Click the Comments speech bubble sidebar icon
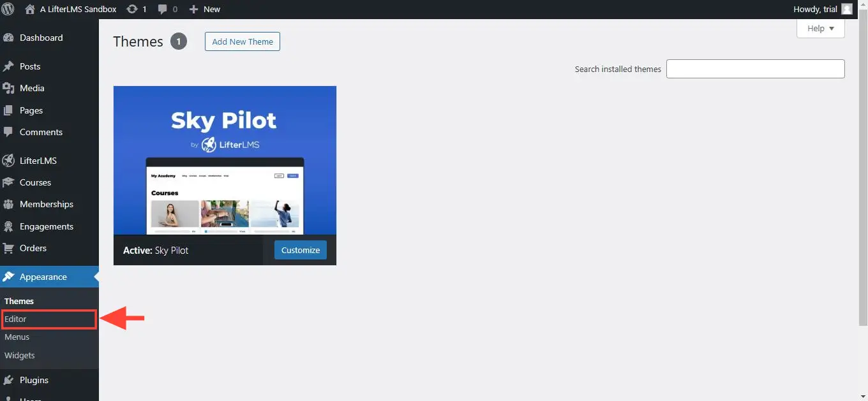This screenshot has width=868, height=401. click(x=8, y=132)
